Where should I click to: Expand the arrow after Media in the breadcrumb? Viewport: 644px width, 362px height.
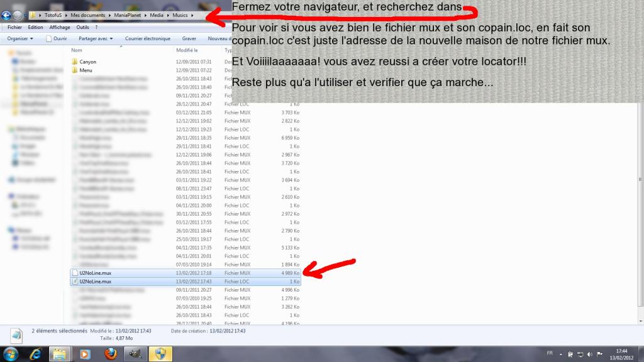167,16
